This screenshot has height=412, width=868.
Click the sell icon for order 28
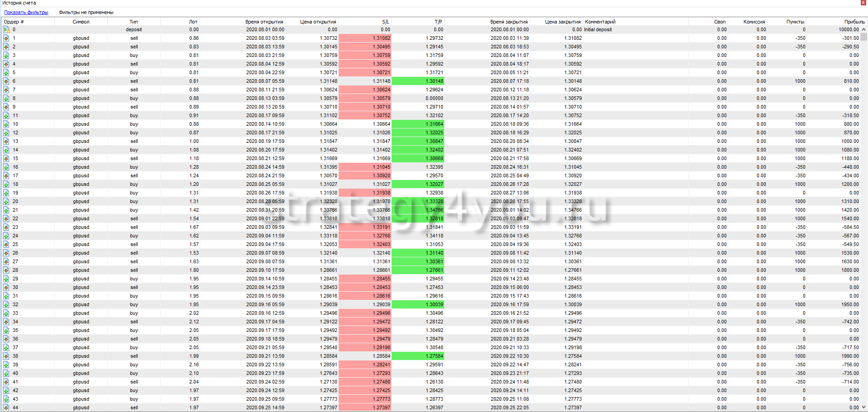coord(6,270)
